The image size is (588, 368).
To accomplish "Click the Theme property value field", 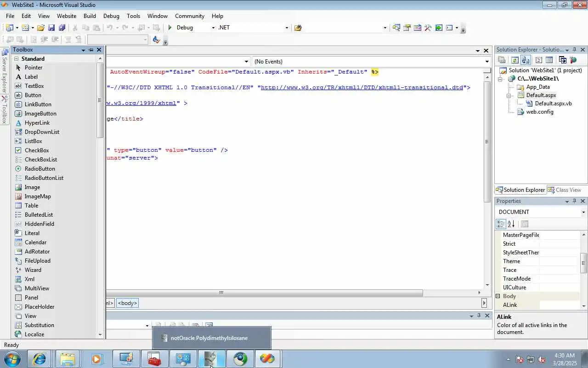I will point(560,261).
